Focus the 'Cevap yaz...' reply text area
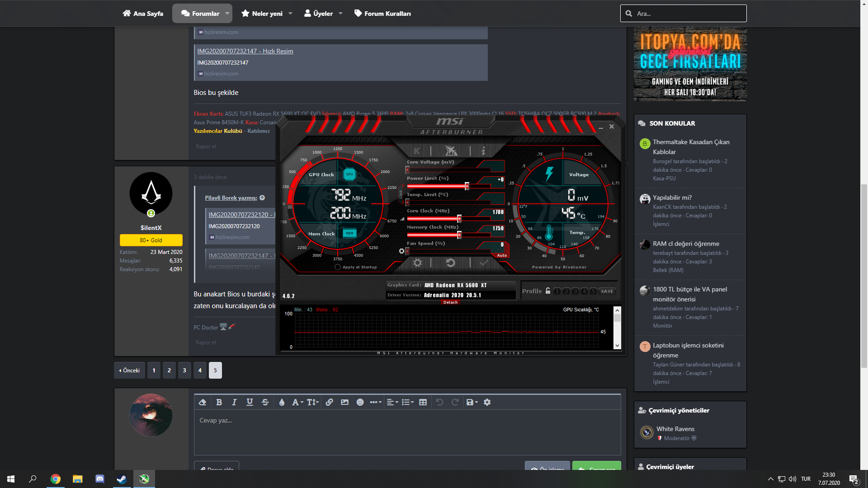The height and width of the screenshot is (488, 868). (x=407, y=432)
